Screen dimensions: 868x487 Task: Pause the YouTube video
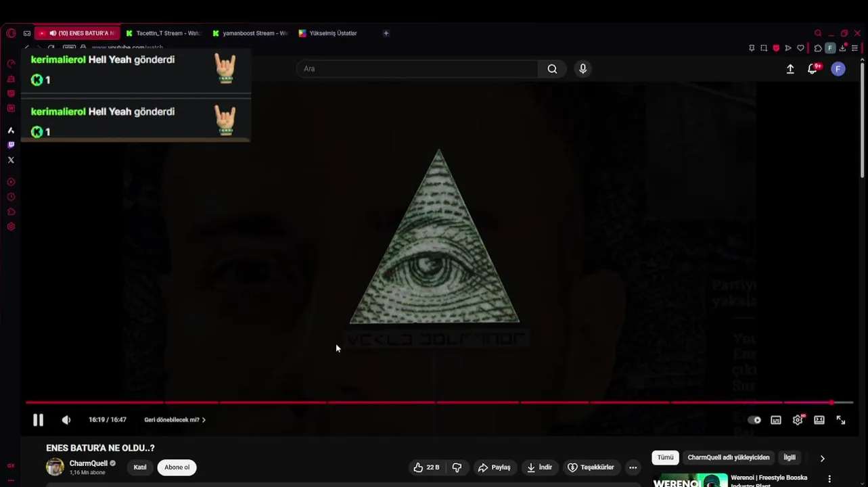click(38, 420)
